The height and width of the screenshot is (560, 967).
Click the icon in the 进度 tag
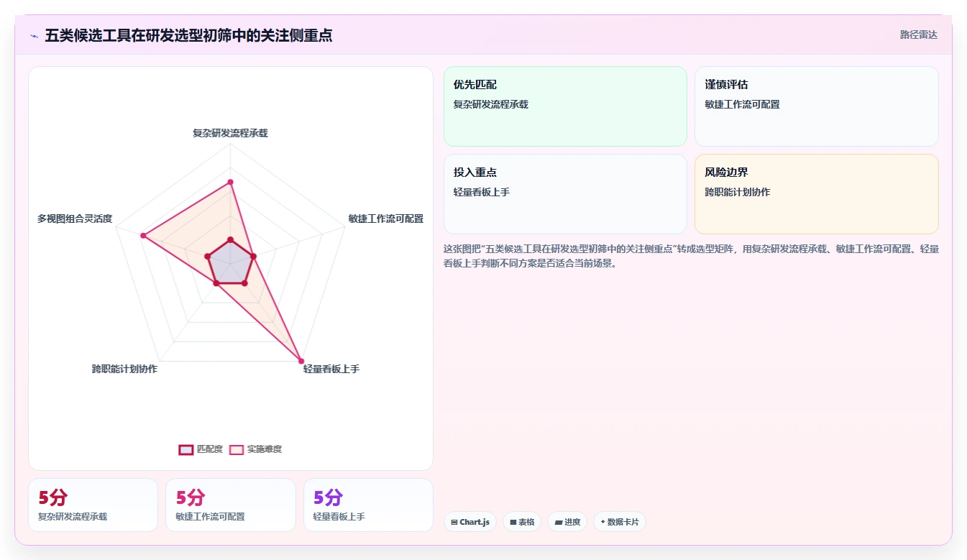pos(559,523)
